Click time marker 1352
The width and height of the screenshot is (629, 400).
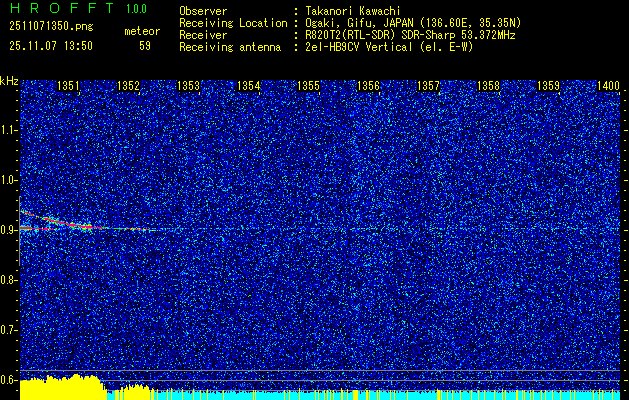point(128,86)
